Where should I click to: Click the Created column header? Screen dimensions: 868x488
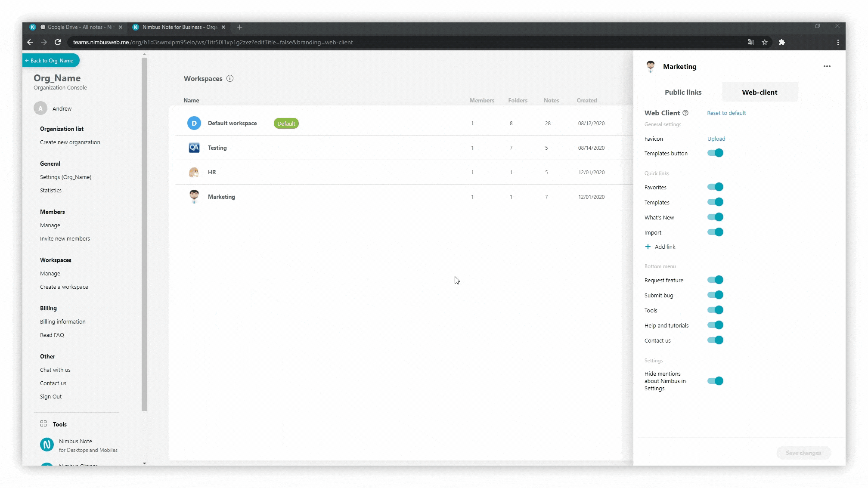[x=587, y=100]
